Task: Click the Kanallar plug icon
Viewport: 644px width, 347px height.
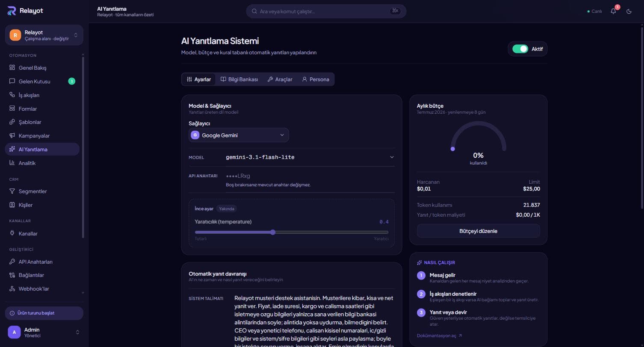Action: coord(12,233)
